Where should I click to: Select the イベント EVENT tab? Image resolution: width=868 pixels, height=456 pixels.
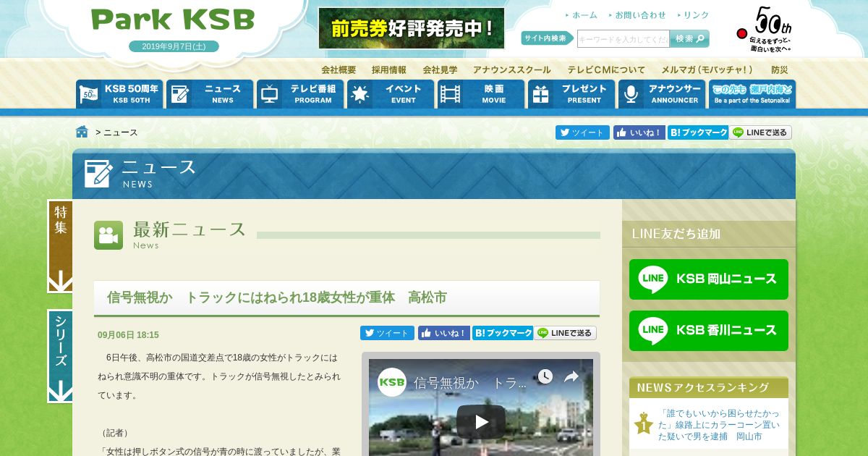point(391,94)
